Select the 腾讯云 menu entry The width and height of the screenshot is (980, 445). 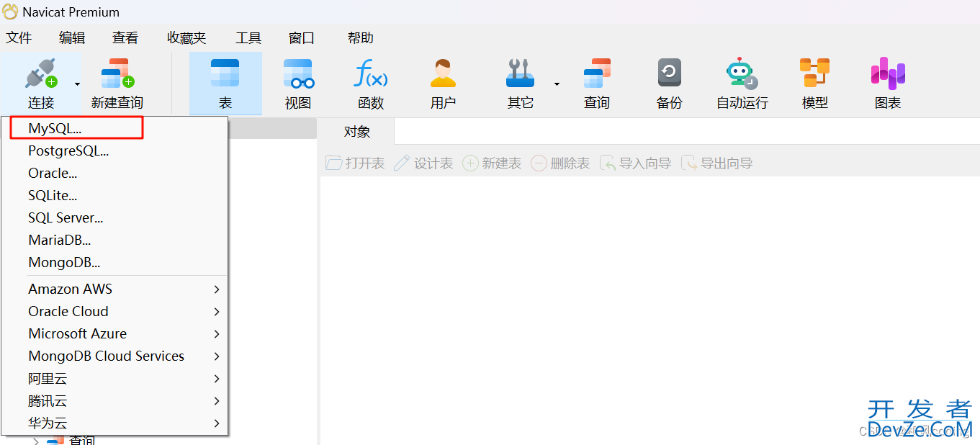point(114,401)
